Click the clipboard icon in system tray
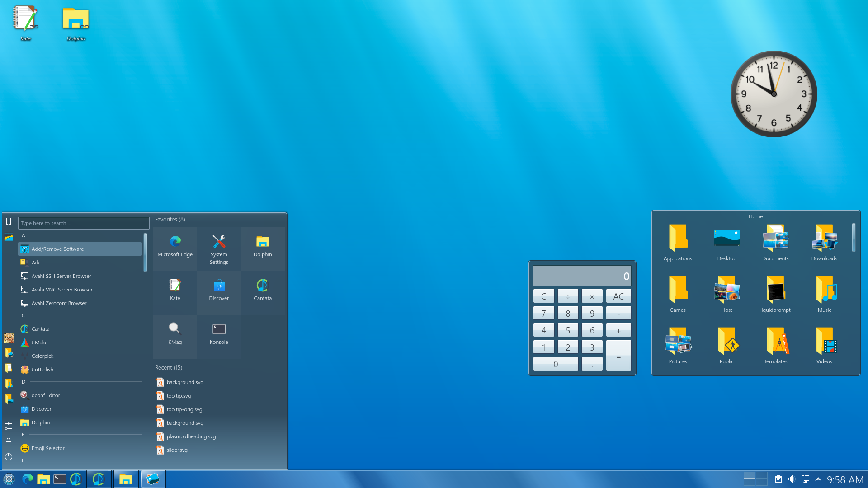This screenshot has height=488, width=868. coord(778,479)
